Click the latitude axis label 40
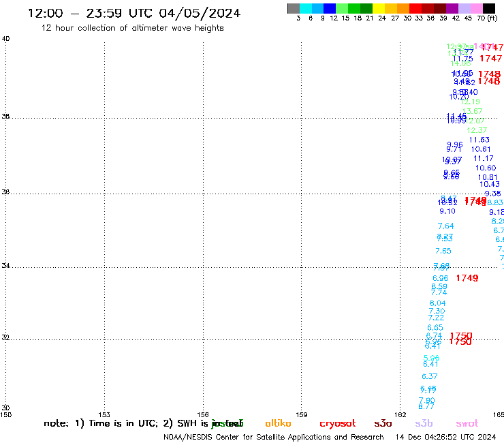Viewport: 504px width, 443px height. pyautogui.click(x=5, y=39)
